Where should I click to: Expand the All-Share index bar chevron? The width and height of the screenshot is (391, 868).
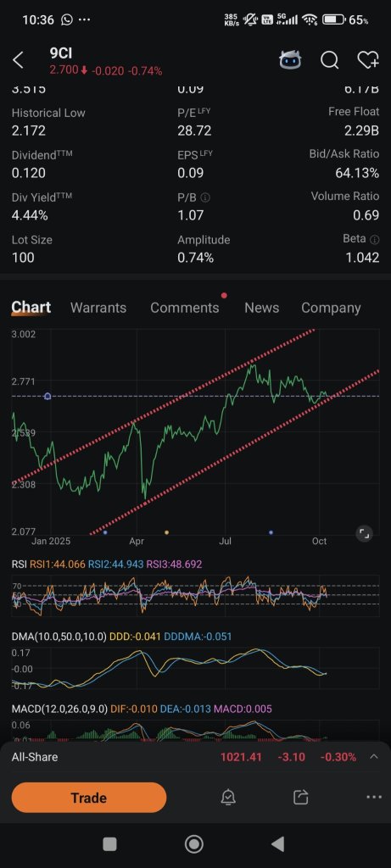coord(374,757)
